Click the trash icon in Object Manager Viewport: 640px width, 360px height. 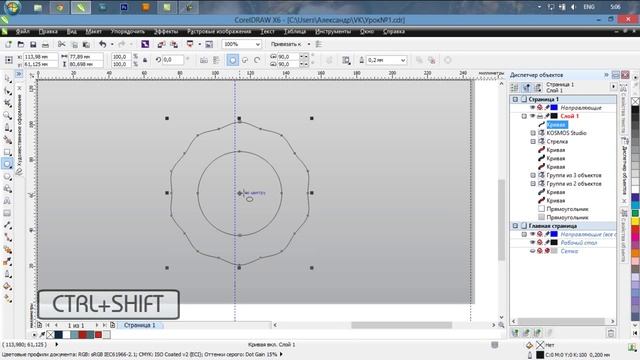point(611,333)
